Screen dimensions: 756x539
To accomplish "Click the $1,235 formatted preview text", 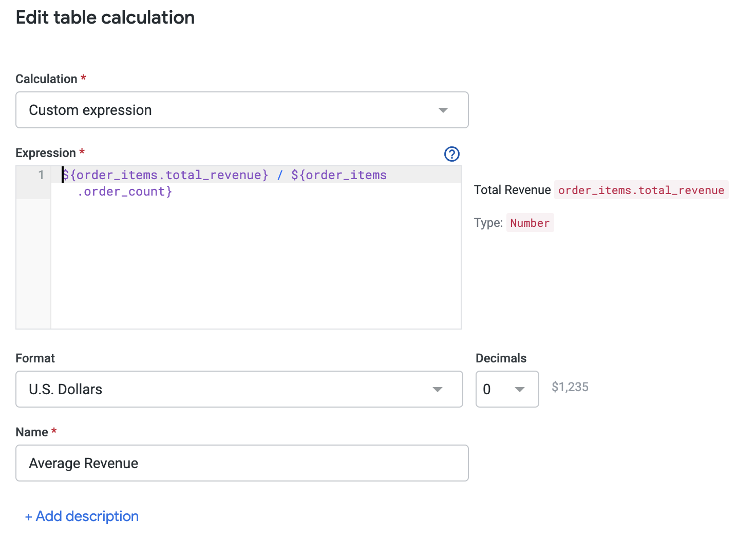I will click(x=570, y=387).
